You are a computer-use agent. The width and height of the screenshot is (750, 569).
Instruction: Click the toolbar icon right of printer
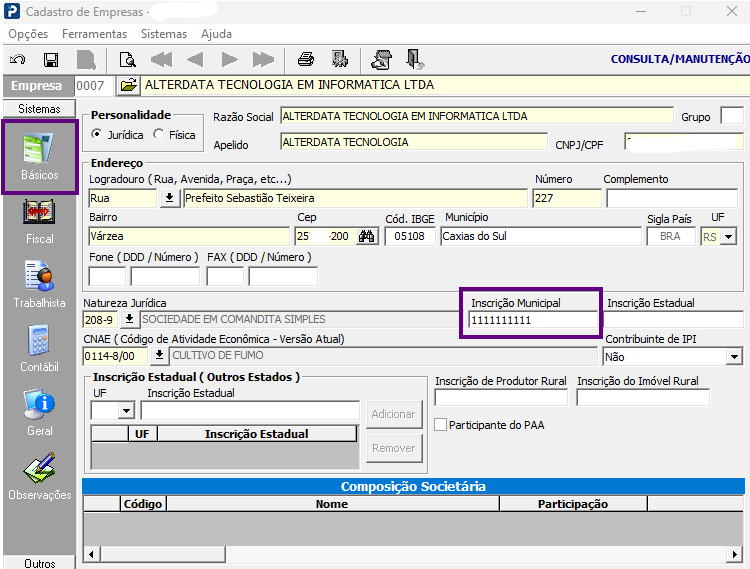point(340,60)
